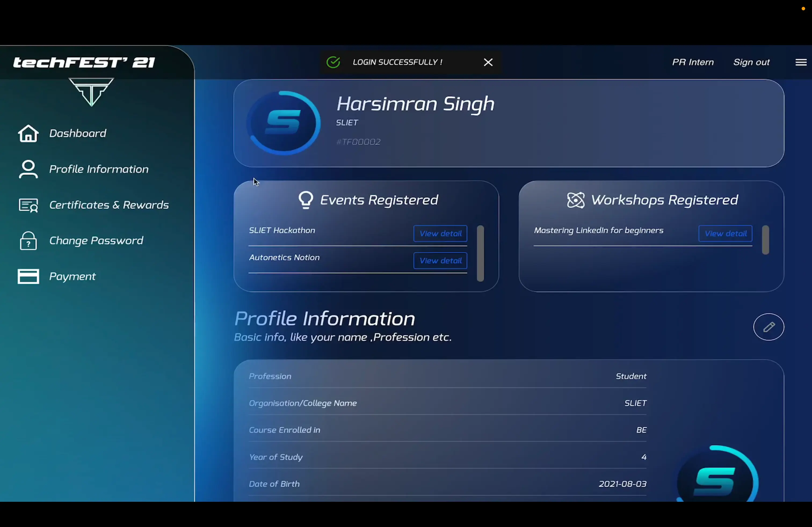Open the hamburger menu in the top corner

click(x=800, y=62)
